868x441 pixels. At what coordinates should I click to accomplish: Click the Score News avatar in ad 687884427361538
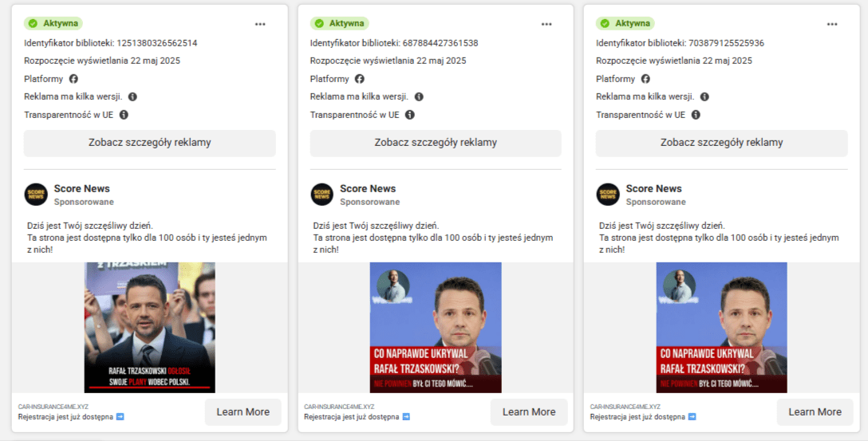click(322, 195)
